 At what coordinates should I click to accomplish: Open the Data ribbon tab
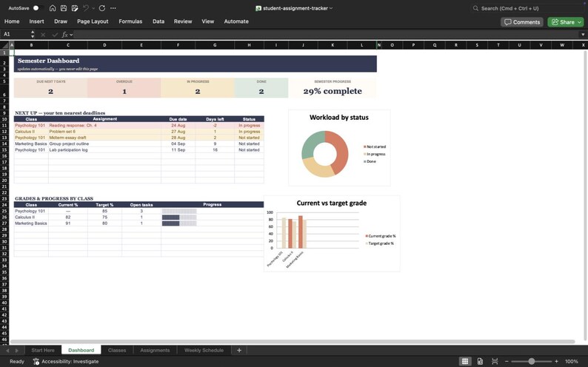pyautogui.click(x=158, y=21)
